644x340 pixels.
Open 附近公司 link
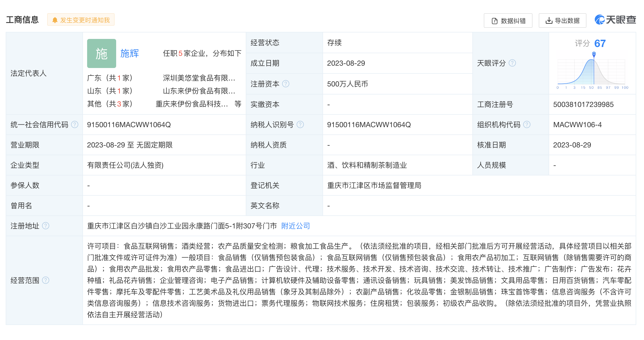coord(295,226)
